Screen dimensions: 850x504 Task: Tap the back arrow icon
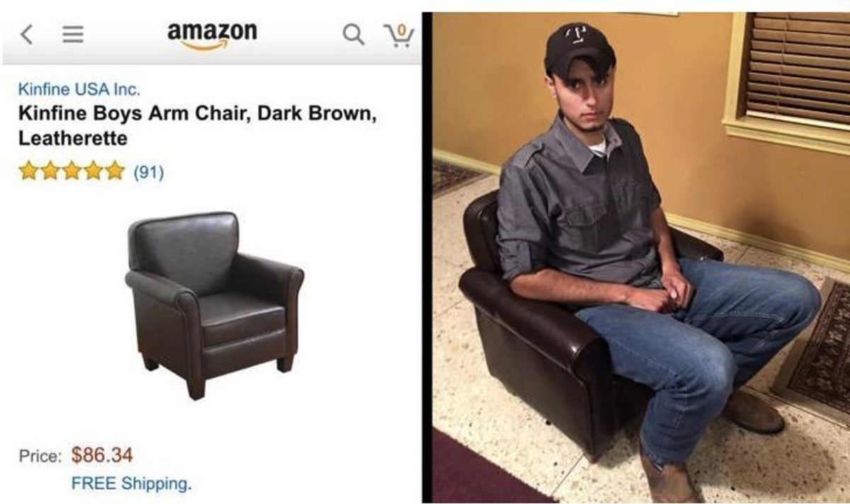click(x=26, y=35)
